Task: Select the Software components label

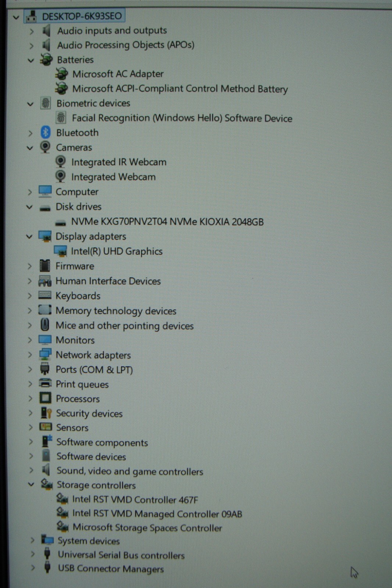Action: pos(102,442)
